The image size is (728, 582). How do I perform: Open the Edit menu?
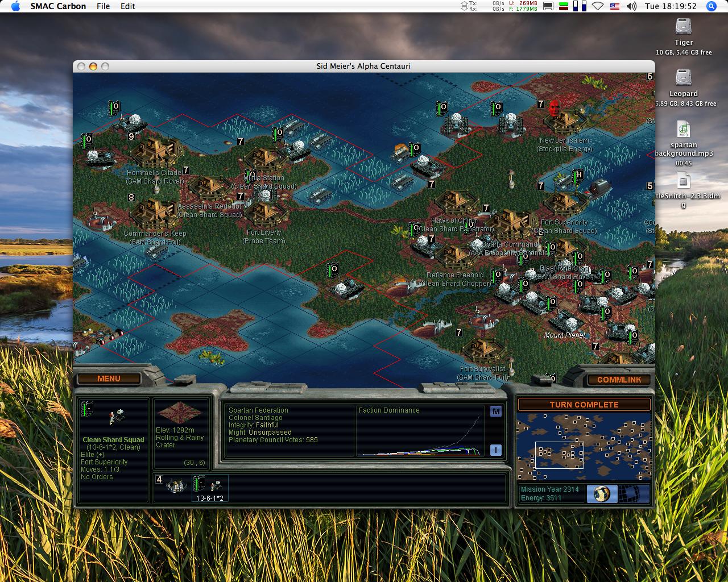click(x=128, y=6)
